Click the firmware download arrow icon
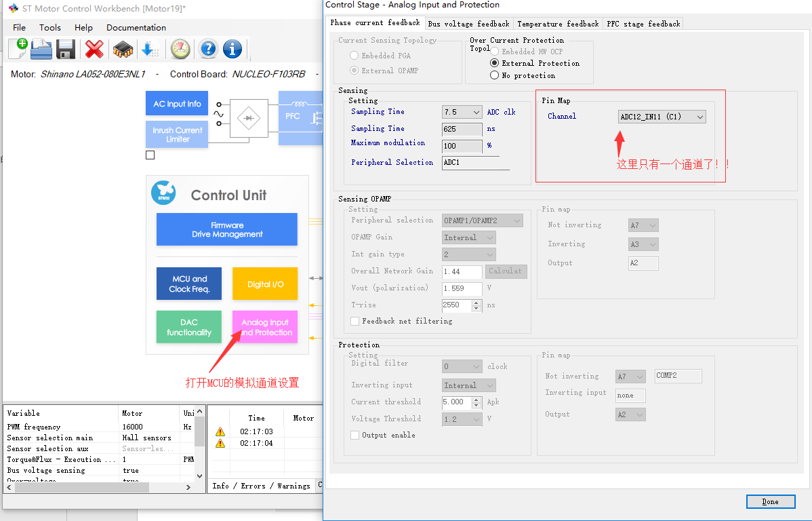 pyautogui.click(x=150, y=48)
